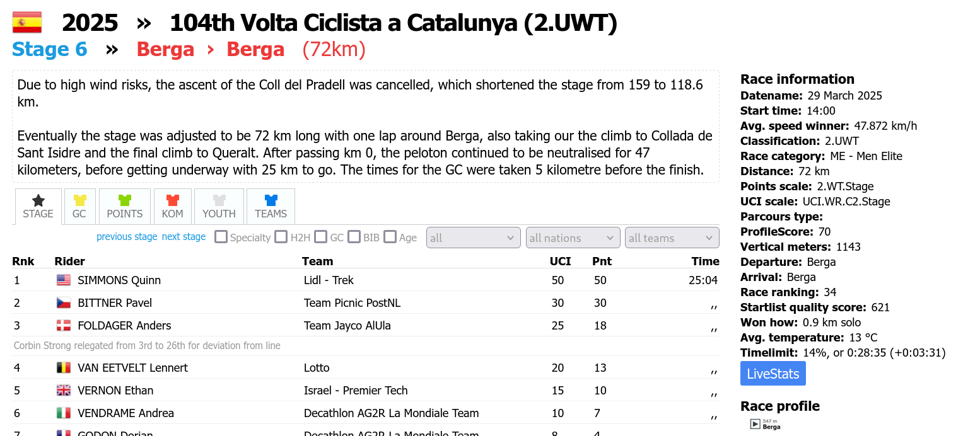Screen dimensions: 980x436
Task: Enable the Specialty checkbox
Action: [x=221, y=237]
